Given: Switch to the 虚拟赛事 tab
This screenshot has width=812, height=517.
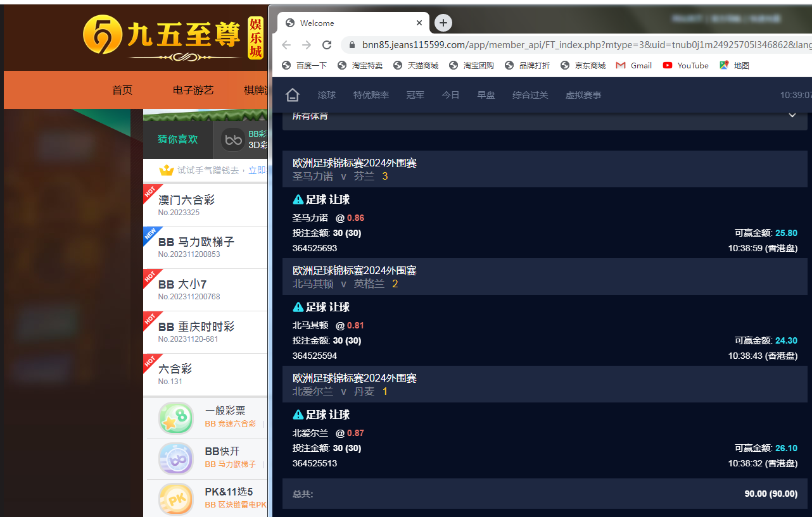Looking at the screenshot, I should tap(583, 95).
